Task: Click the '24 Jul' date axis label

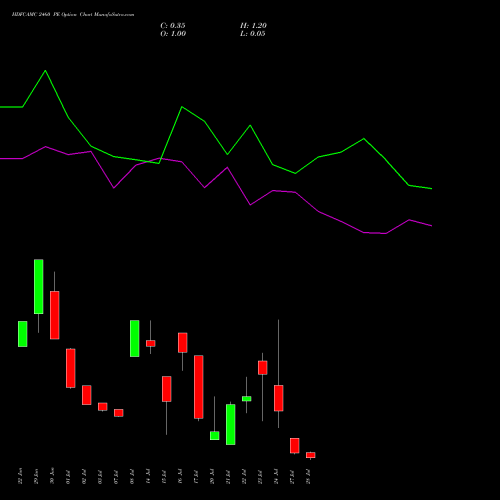Action: tap(276, 477)
